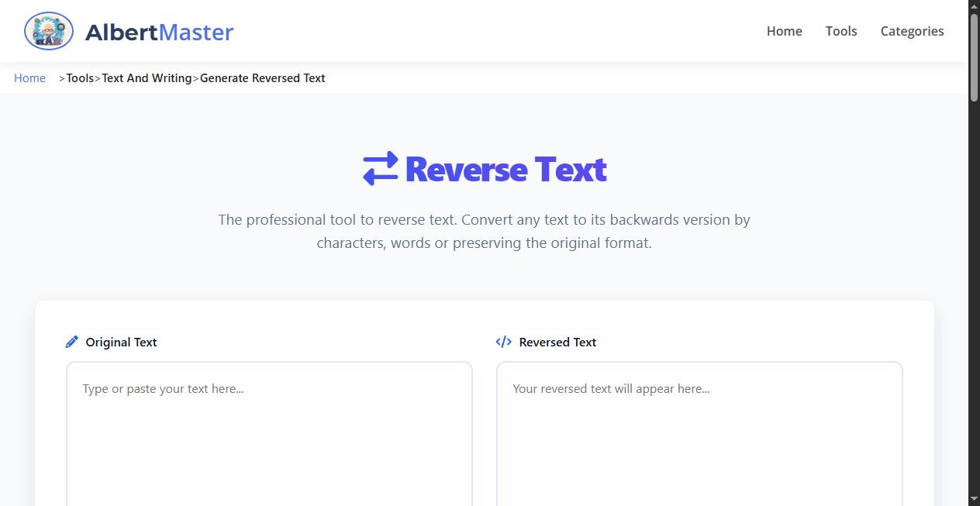Open Text And Writing from the breadcrumb trail

(x=147, y=77)
